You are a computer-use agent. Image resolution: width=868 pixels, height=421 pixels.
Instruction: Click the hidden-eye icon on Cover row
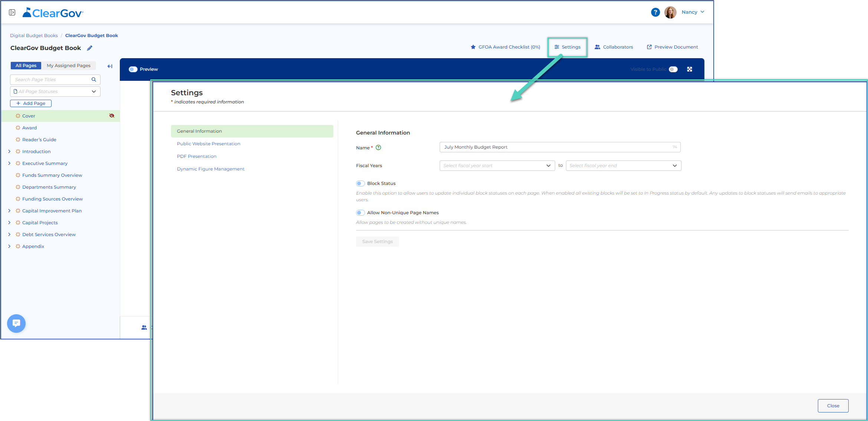point(112,116)
